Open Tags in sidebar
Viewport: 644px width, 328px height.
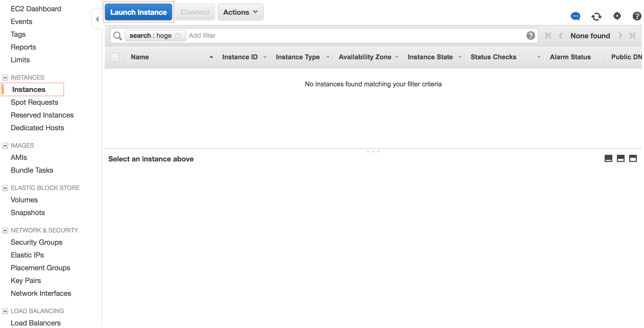point(18,34)
